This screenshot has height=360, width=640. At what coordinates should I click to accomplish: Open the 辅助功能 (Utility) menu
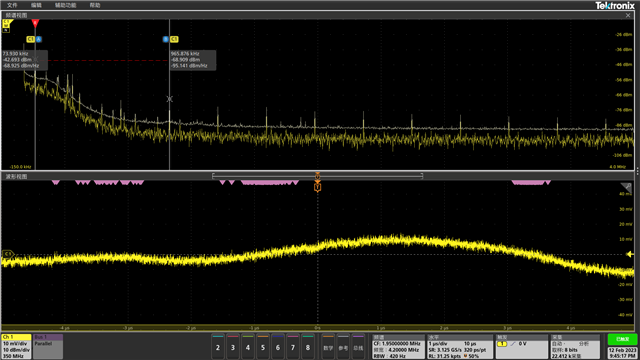(65, 5)
